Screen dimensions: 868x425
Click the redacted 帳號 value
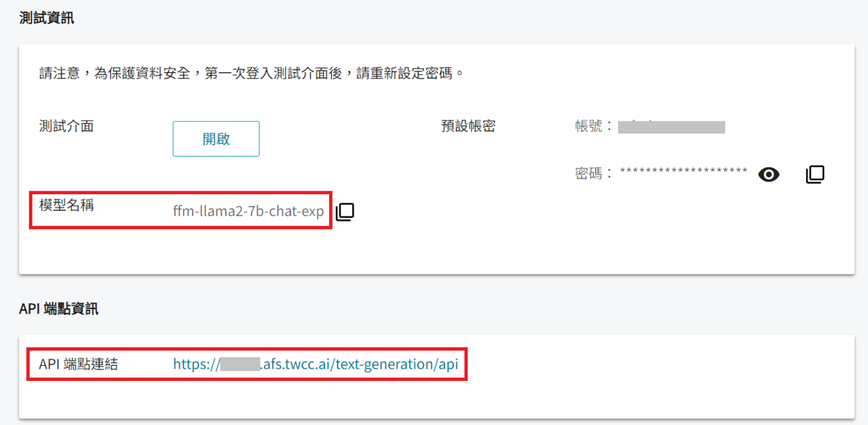click(672, 127)
